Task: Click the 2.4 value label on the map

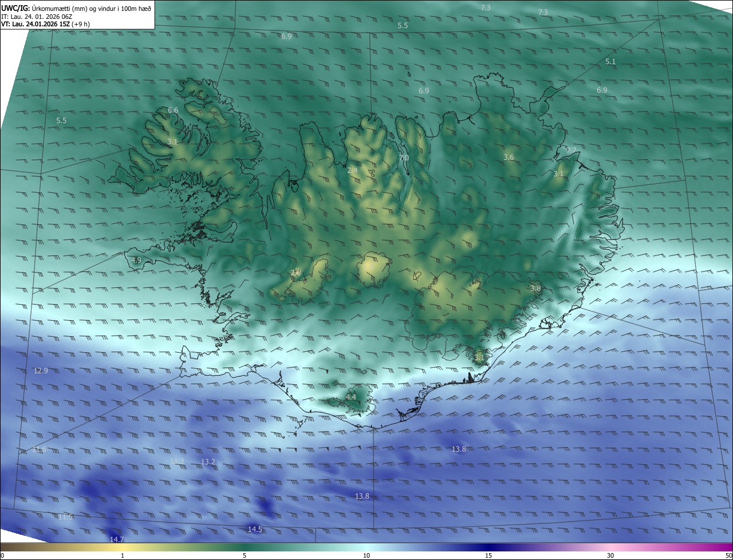Action: [x=352, y=170]
